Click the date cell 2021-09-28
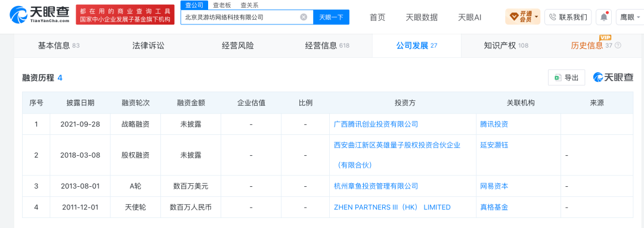The width and height of the screenshot is (644, 228). [x=80, y=124]
